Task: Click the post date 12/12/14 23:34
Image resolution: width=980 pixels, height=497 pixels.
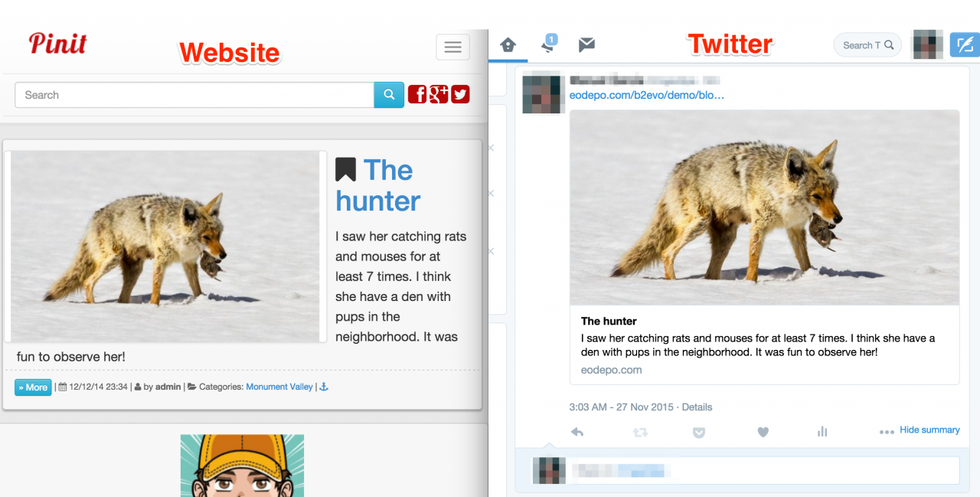Action: [98, 387]
